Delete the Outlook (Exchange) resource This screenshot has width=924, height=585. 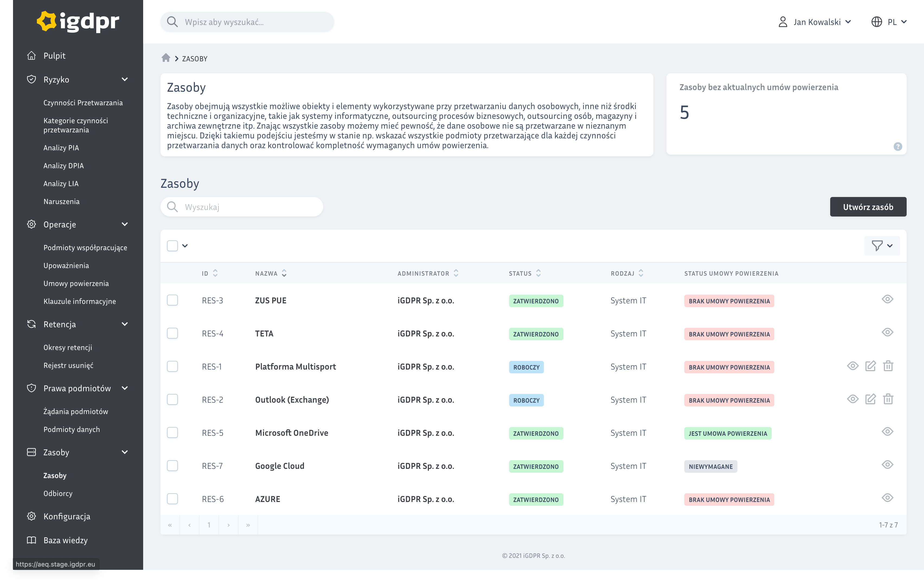click(888, 399)
